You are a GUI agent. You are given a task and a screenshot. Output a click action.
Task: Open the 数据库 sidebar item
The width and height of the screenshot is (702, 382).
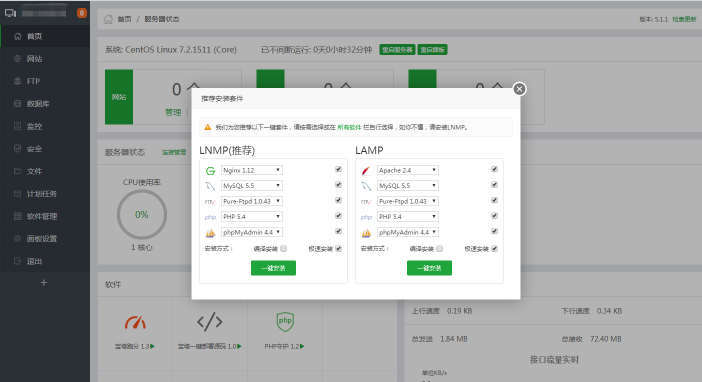pyautogui.click(x=45, y=103)
